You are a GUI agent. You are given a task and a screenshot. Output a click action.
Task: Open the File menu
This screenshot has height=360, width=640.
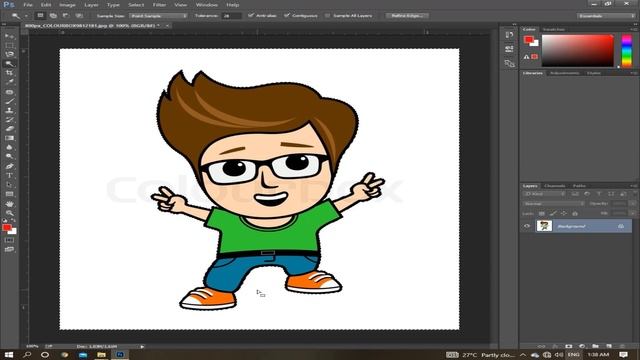pyautogui.click(x=28, y=5)
